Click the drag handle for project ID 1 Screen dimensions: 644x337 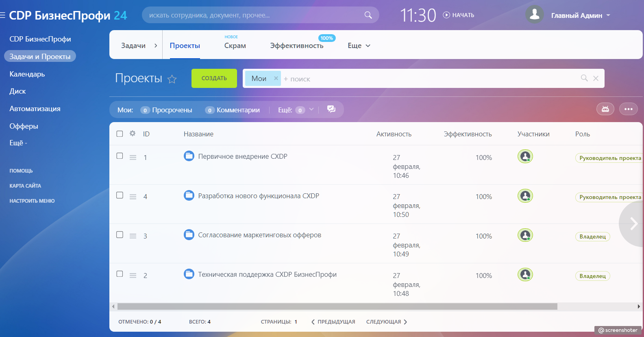[x=133, y=158]
